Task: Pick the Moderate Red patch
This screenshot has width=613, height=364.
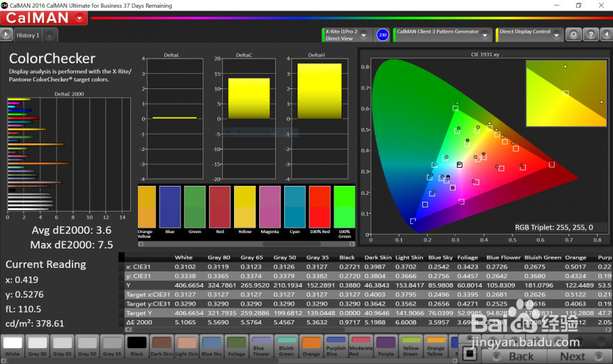Action: coord(361,346)
